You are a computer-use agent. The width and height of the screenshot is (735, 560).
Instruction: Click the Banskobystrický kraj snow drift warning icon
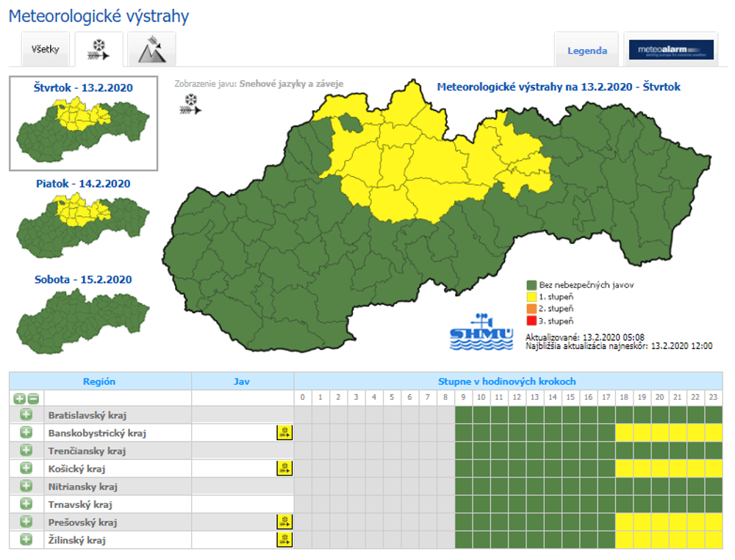284,432
